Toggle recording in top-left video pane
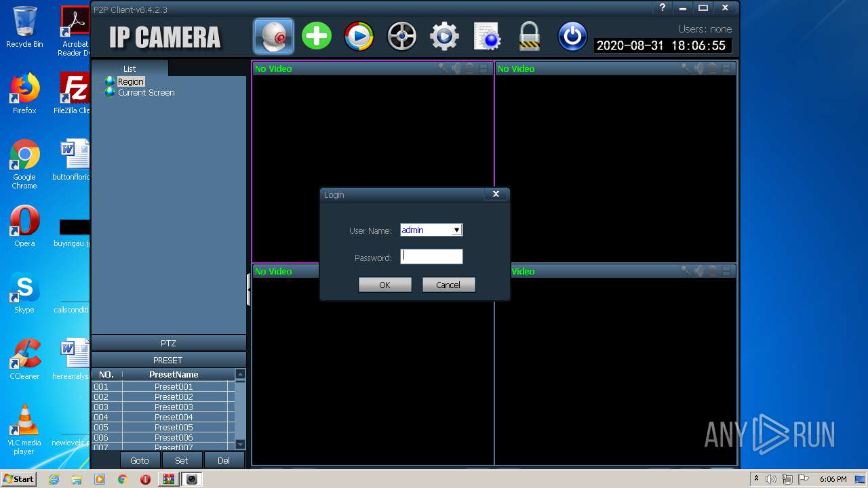Image resolution: width=868 pixels, height=488 pixels. tap(469, 68)
